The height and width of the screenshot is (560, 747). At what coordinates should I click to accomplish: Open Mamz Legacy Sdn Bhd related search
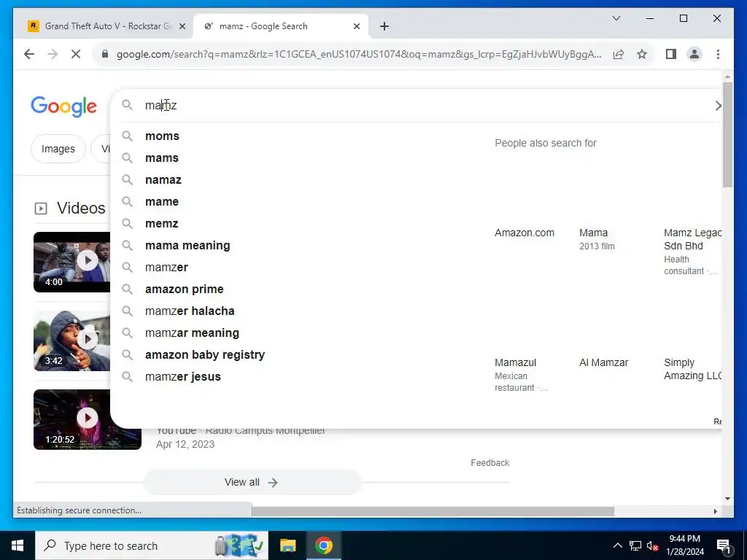[x=692, y=252]
